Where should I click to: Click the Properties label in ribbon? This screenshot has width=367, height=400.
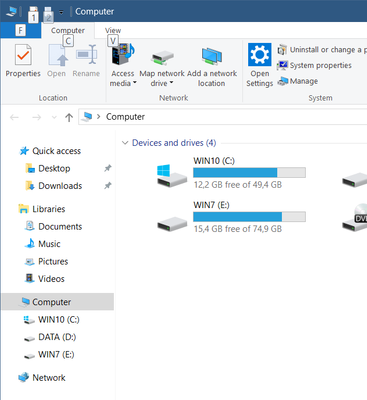pos(23,73)
